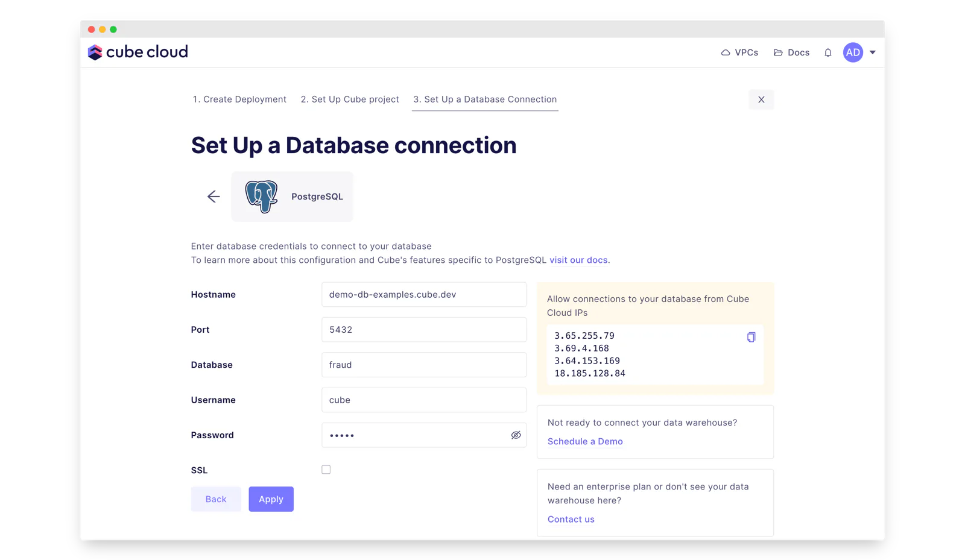Go to step 2. Set Up Cube project
The width and height of the screenshot is (965, 560).
pos(350,99)
